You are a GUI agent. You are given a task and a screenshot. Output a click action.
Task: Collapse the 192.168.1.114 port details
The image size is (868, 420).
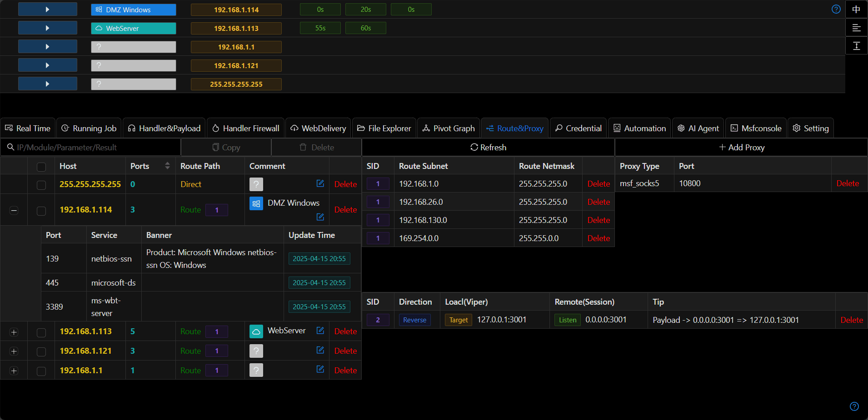(x=14, y=210)
